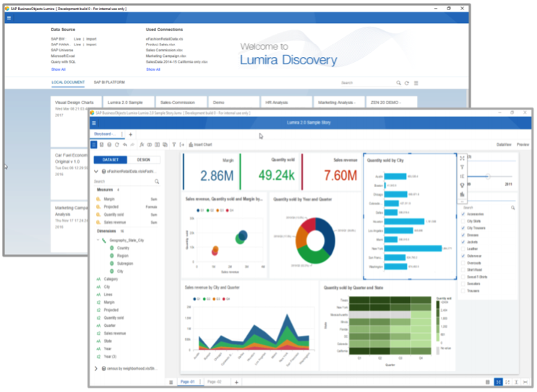Screen dimensions: 537x392
Task: Click search magnifier in category filter list
Action: click(512, 208)
